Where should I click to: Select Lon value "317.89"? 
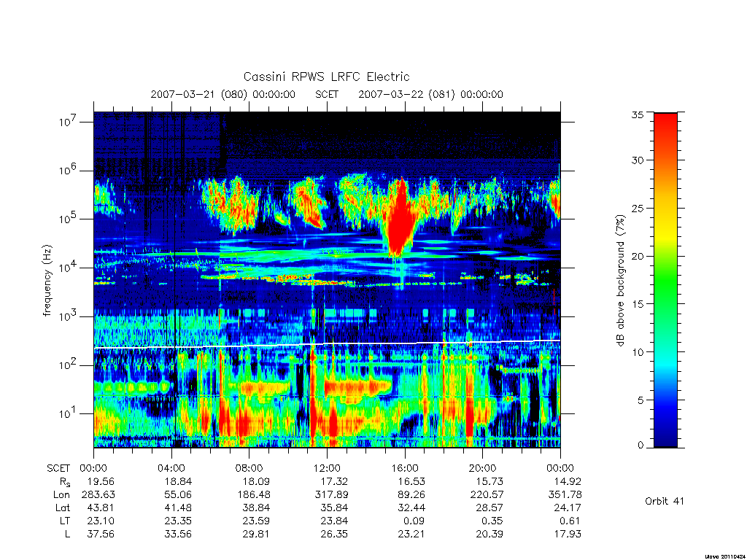coord(332,495)
